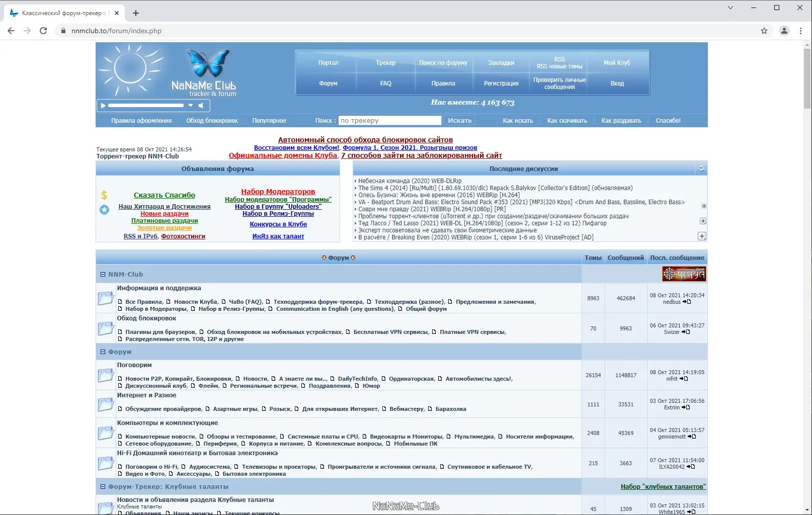812x515 pixels.
Task: Open Автономный способ обхода блокировок сайтов link
Action: click(365, 140)
